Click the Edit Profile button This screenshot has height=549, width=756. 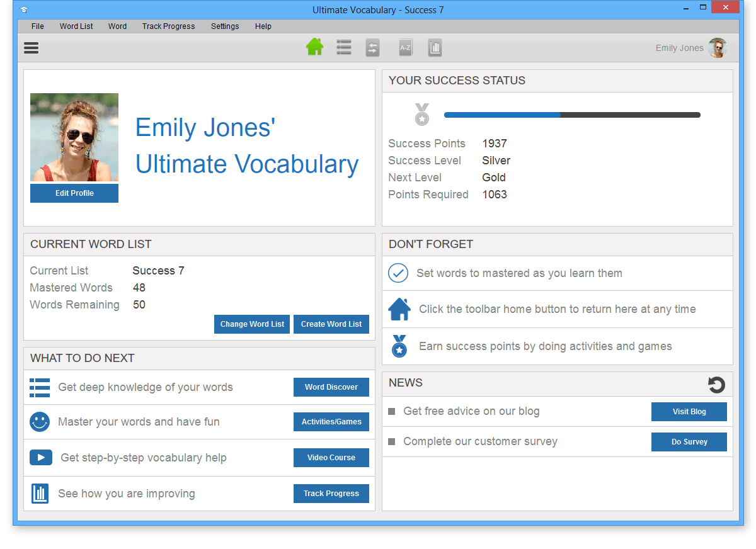[x=74, y=193]
